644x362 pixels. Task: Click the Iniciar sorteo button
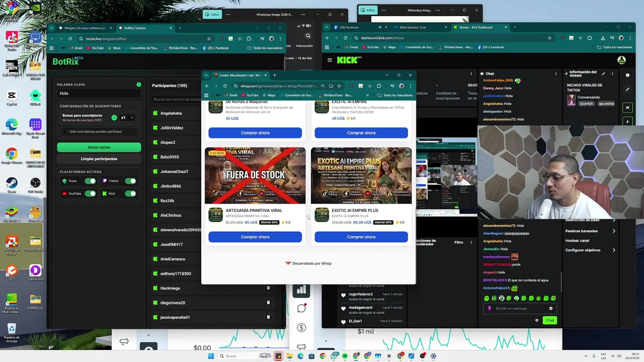click(99, 147)
